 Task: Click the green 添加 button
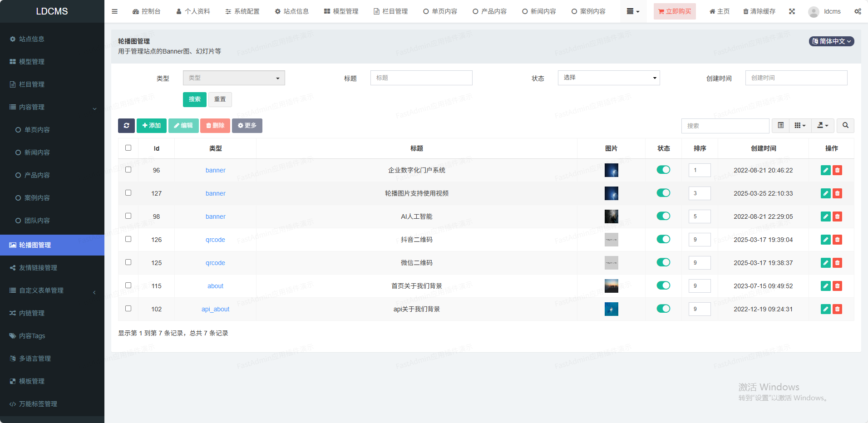coord(151,126)
